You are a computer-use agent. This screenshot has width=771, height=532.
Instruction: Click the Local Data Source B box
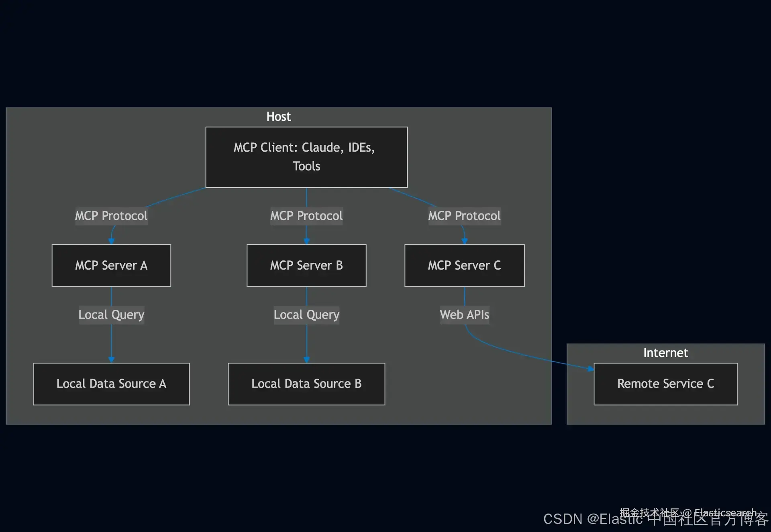pos(306,384)
